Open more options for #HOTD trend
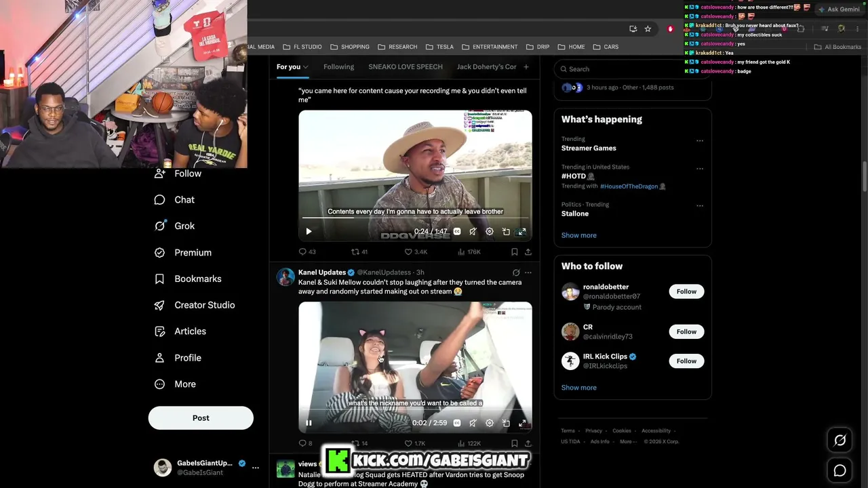Screen dimensions: 868x488 tap(700, 169)
